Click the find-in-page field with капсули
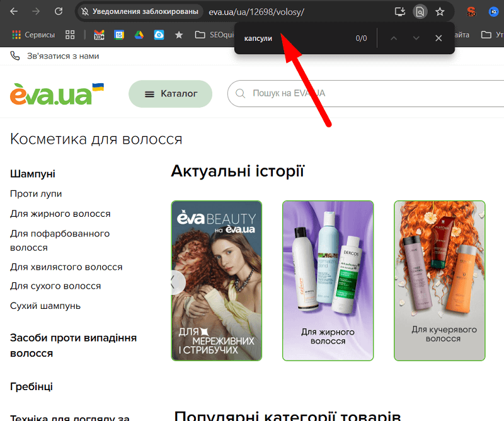 (x=294, y=38)
